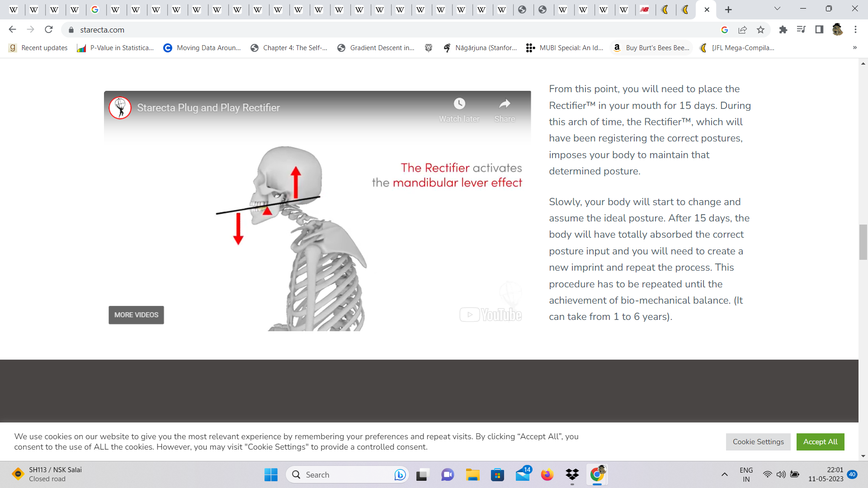
Task: Click the vertical scrollbar thumb
Action: tap(863, 242)
